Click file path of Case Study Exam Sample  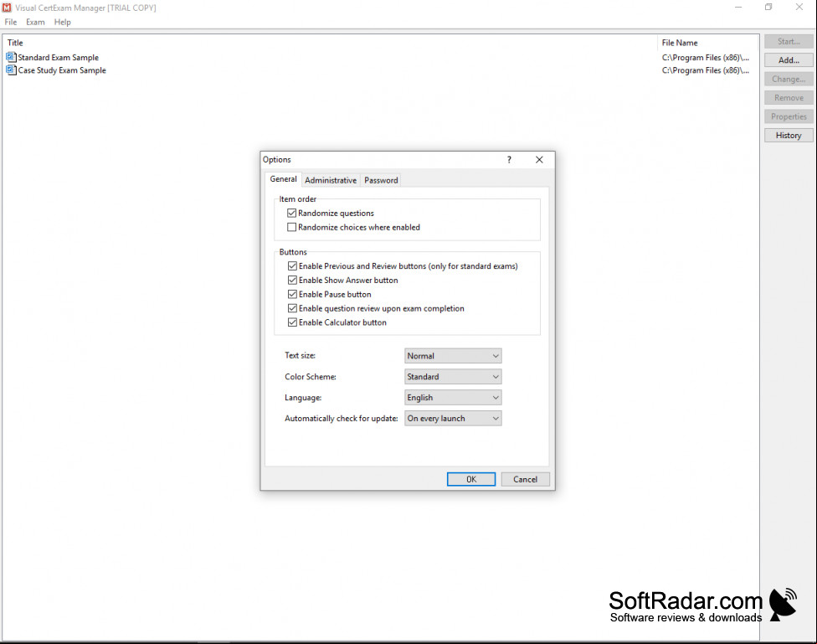point(706,70)
